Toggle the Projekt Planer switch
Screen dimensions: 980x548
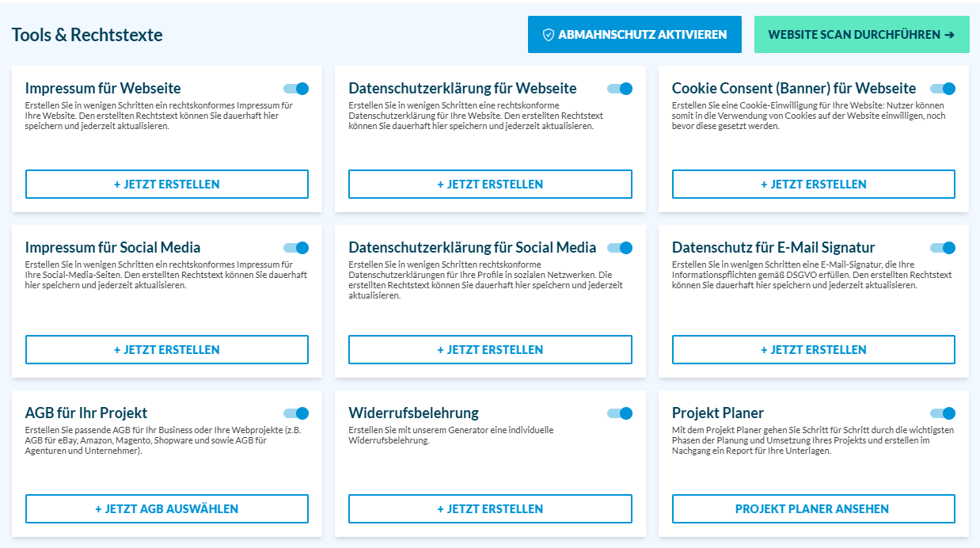[943, 413]
